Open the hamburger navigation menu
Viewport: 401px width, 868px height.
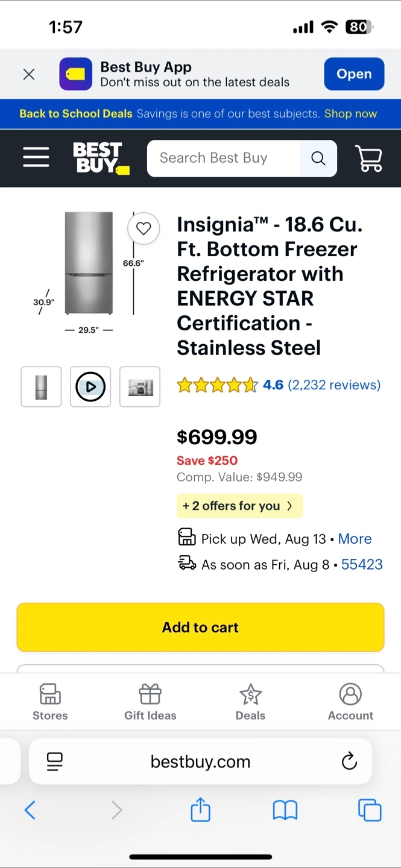(x=36, y=158)
